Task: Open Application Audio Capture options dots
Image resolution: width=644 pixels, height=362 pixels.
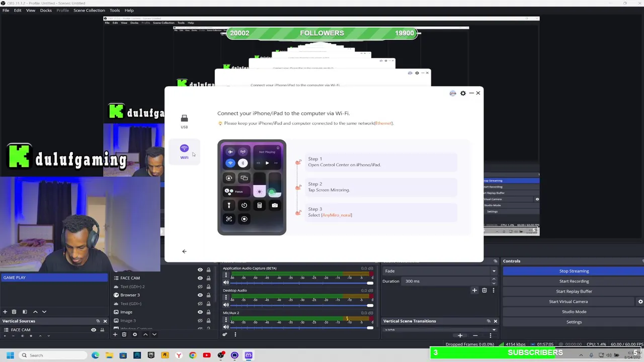Action: point(226,276)
